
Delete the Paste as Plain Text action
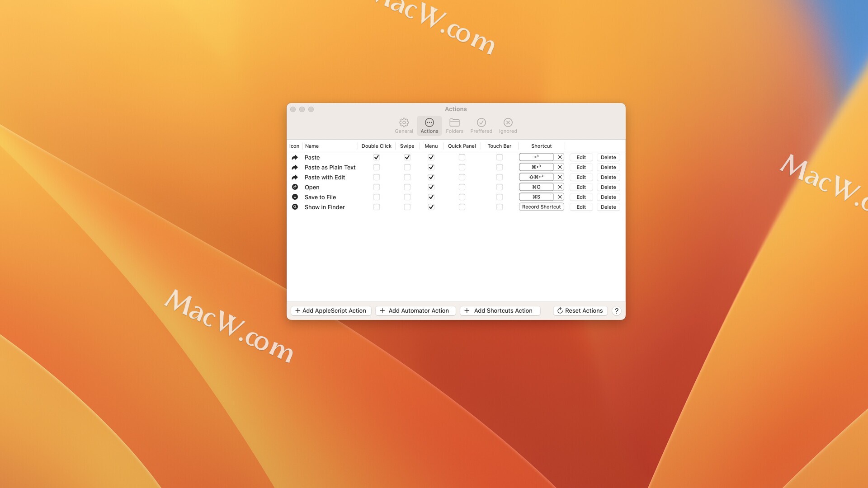coord(608,167)
